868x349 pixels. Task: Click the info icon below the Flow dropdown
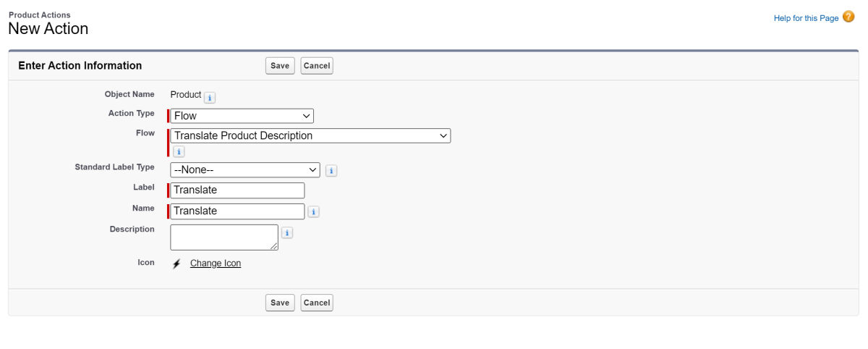click(179, 151)
